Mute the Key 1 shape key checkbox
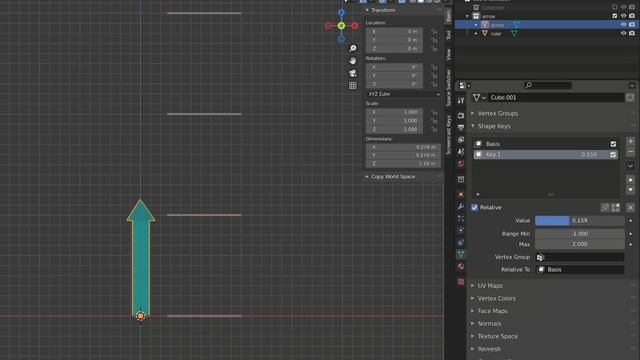Screen dimensions: 640x360 pyautogui.click(x=613, y=155)
